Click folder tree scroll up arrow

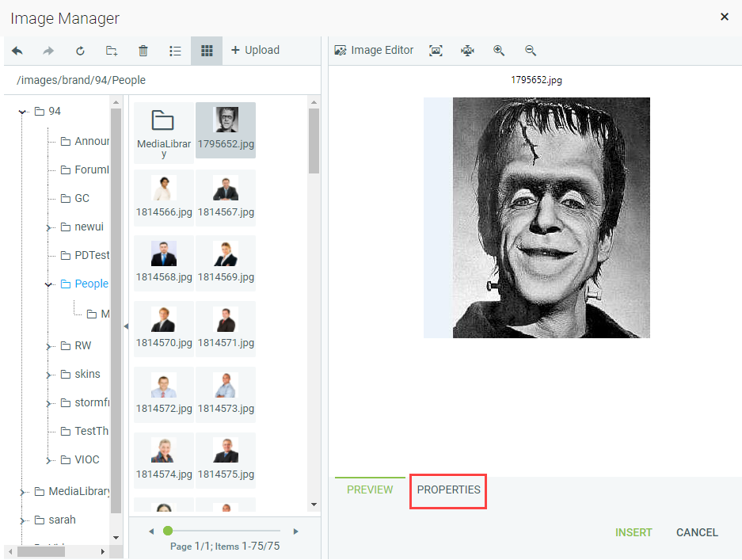point(116,102)
